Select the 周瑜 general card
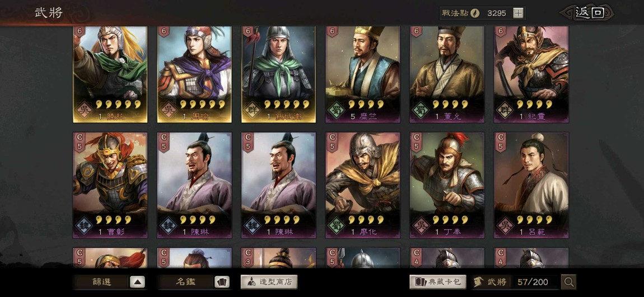Viewport: 644px width, 297px height. click(x=194, y=74)
